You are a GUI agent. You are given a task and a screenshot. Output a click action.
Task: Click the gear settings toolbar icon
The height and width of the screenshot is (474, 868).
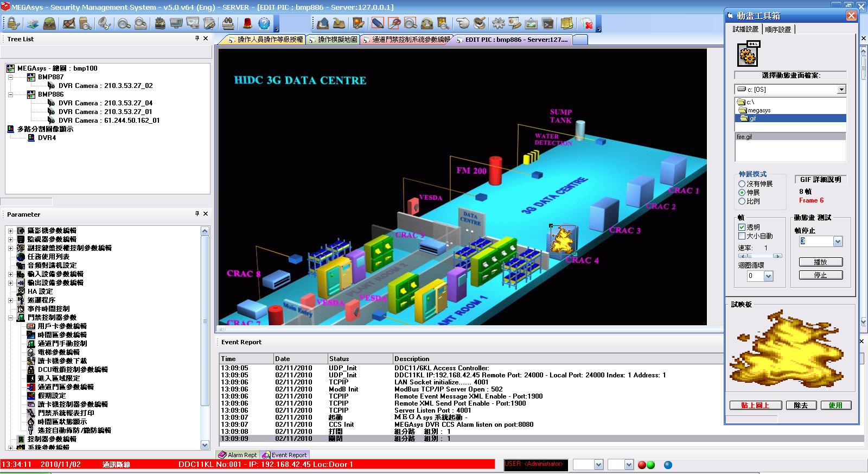click(x=498, y=23)
